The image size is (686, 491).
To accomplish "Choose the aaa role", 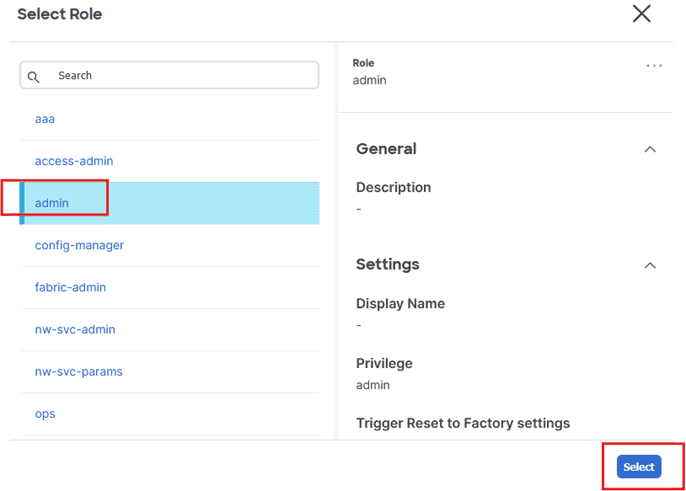I will (45, 119).
